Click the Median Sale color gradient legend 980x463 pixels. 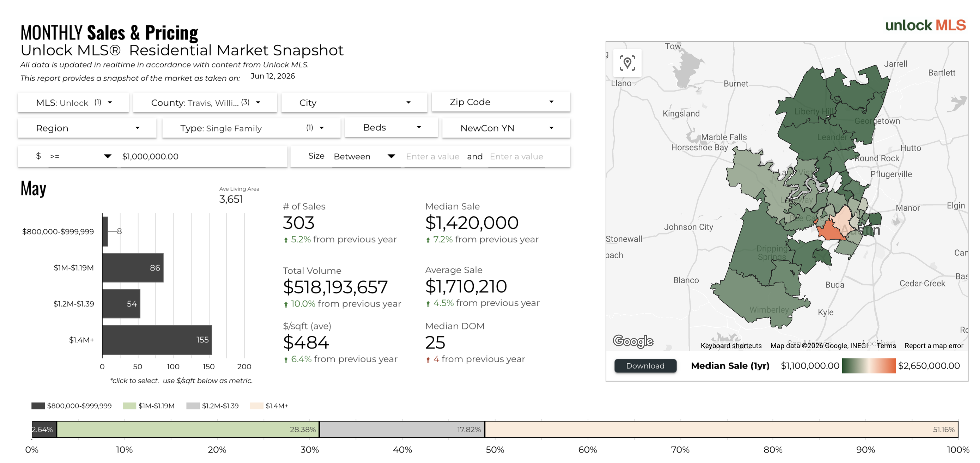click(x=869, y=365)
